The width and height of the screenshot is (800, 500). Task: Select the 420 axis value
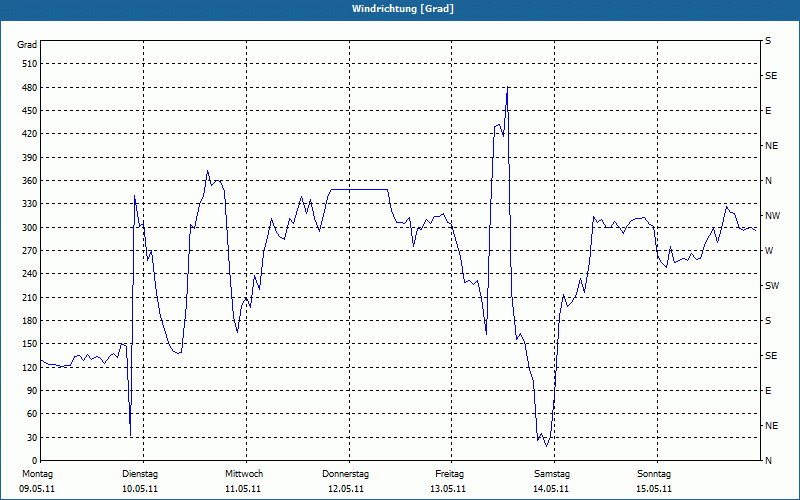(x=30, y=134)
